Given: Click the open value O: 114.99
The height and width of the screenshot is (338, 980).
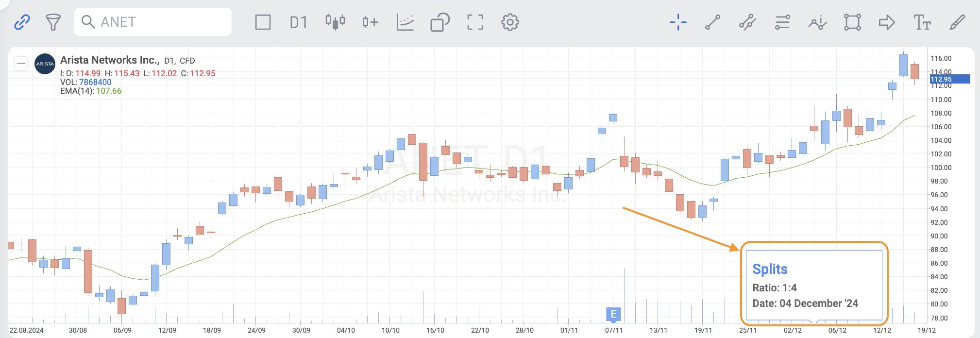Looking at the screenshot, I should click(x=83, y=73).
